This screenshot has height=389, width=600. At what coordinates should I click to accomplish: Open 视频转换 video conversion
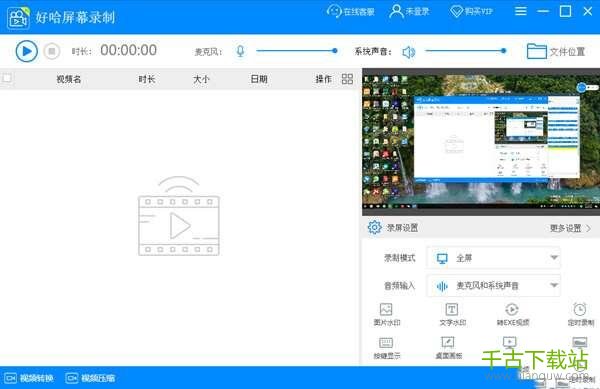(x=29, y=378)
